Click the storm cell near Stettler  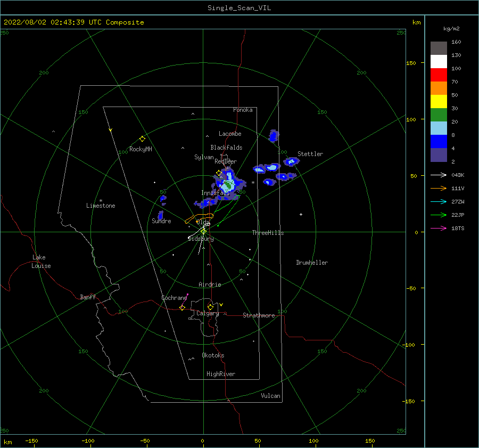tap(292, 161)
